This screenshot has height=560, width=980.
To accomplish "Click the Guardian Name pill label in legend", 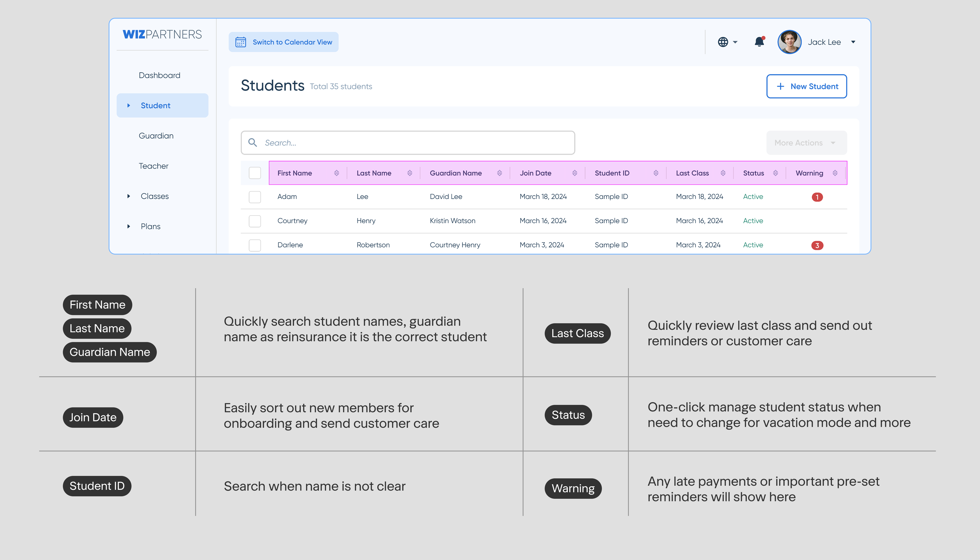I will pyautogui.click(x=110, y=352).
